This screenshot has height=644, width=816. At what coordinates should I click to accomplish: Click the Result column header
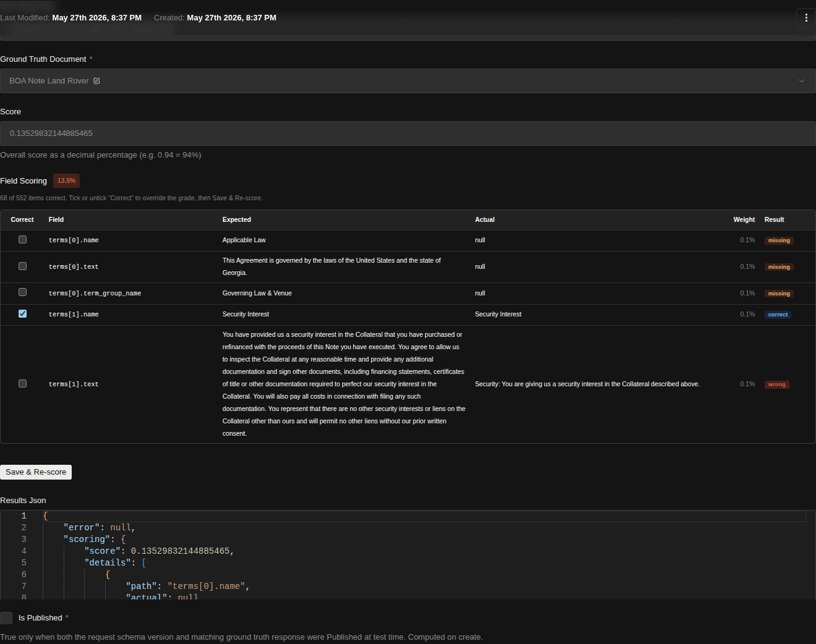[774, 219]
